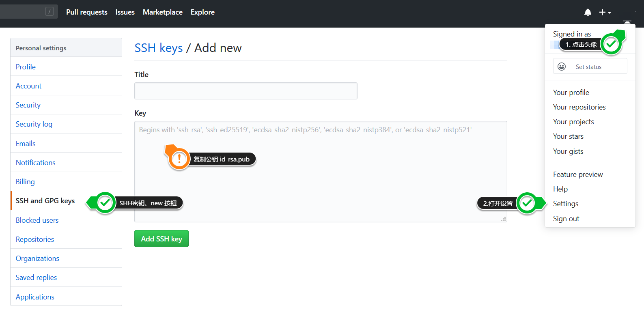644x310 pixels.
Task: Open Issues in the top navigation
Action: coord(125,12)
